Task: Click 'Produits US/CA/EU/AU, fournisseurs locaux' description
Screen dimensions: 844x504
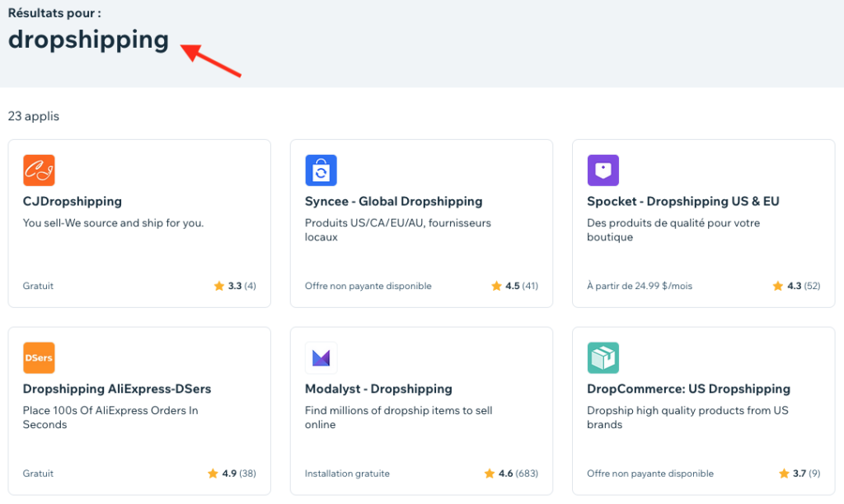Action: pos(398,230)
